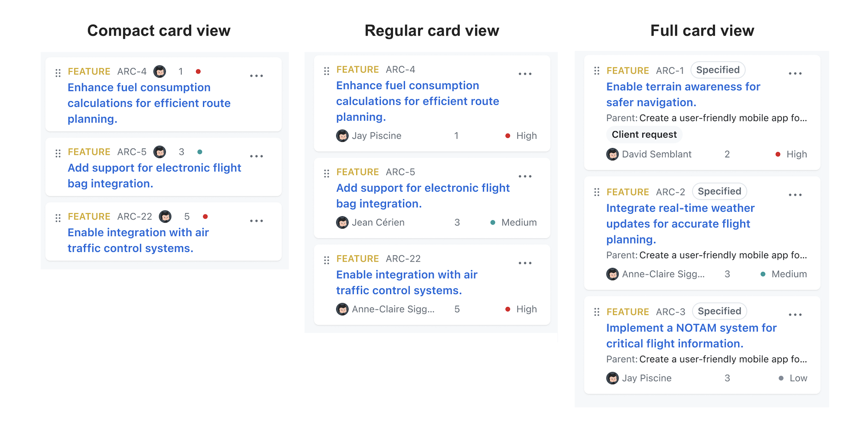
Task: Click the drag handle on ARC-4 compact card
Action: pos(58,73)
